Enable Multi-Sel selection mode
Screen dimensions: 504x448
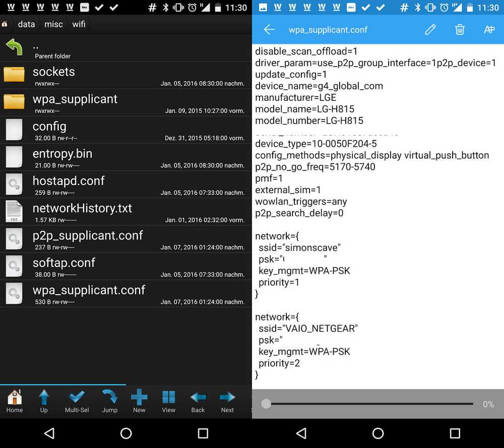point(77,401)
